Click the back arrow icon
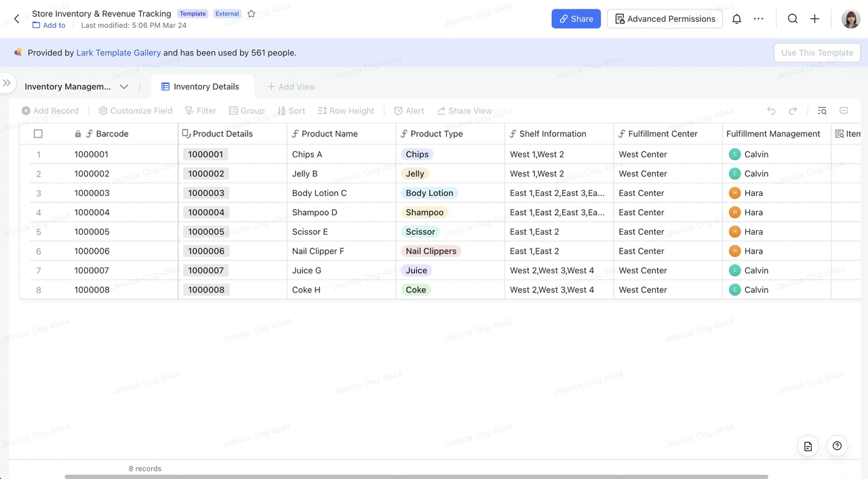This screenshot has width=868, height=479. click(17, 19)
